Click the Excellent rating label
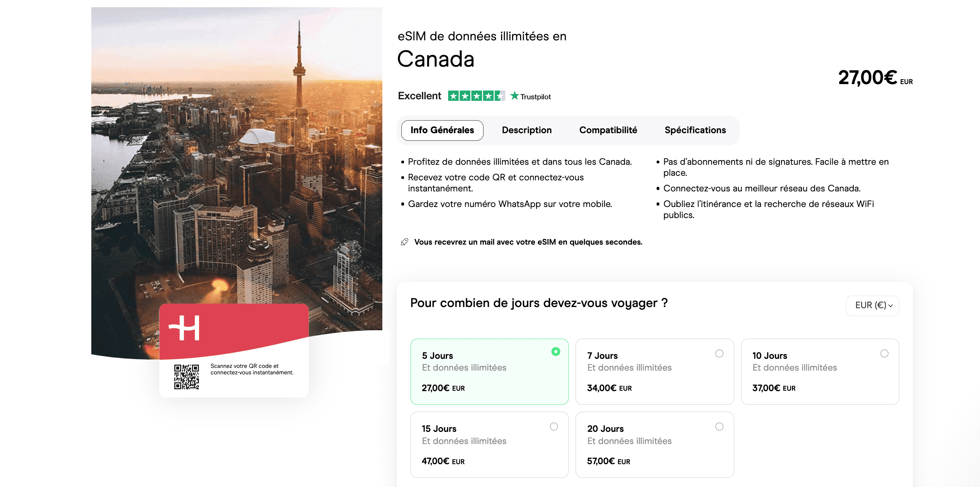The width and height of the screenshot is (980, 487). coord(419,96)
